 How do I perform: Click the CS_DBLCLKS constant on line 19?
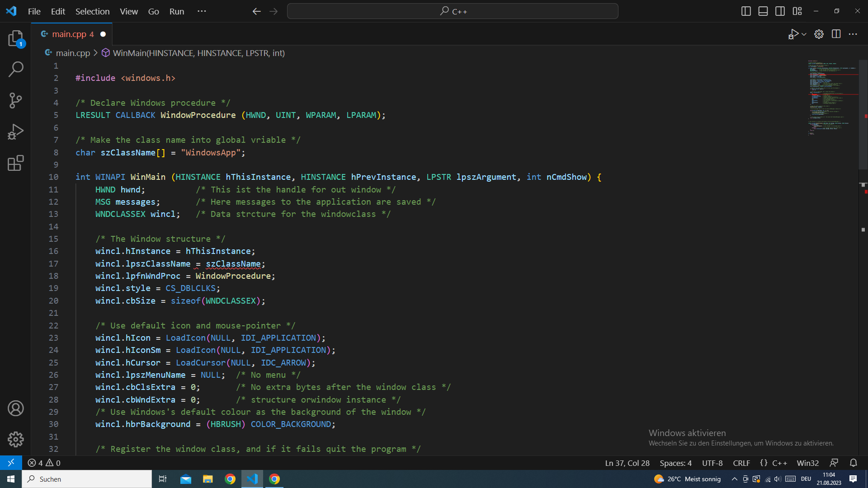click(x=190, y=288)
